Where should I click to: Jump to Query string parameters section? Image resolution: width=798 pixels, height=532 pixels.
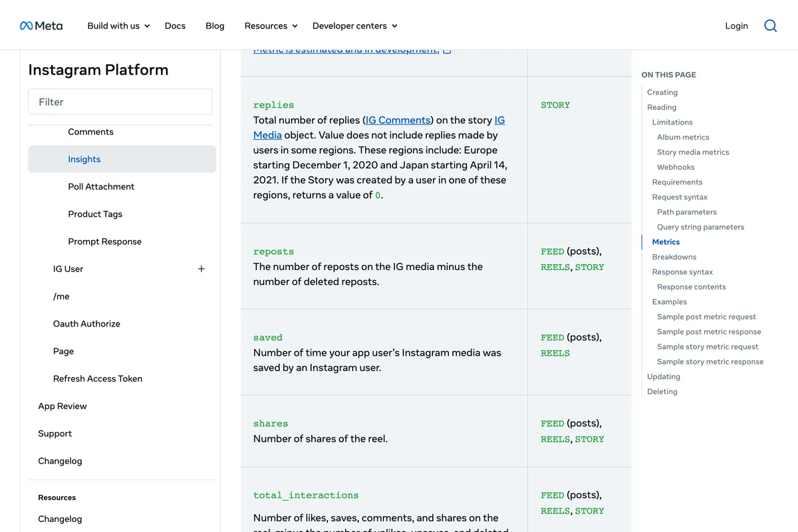[x=701, y=227]
